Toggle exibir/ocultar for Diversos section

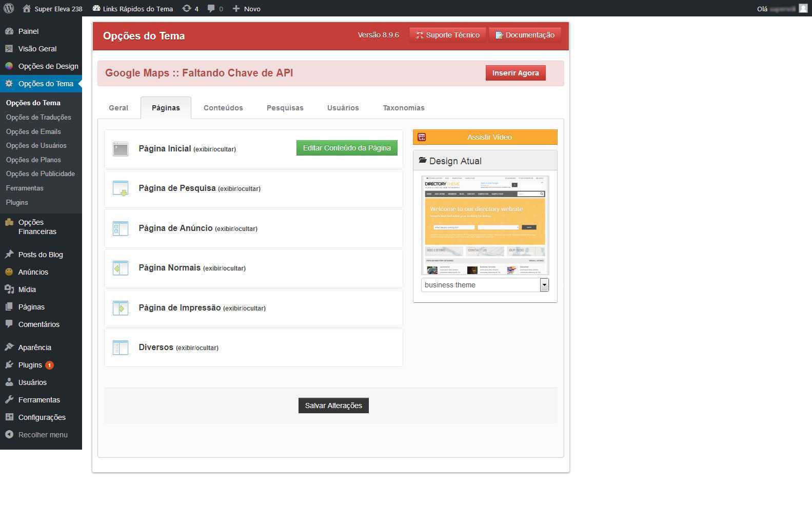197,348
